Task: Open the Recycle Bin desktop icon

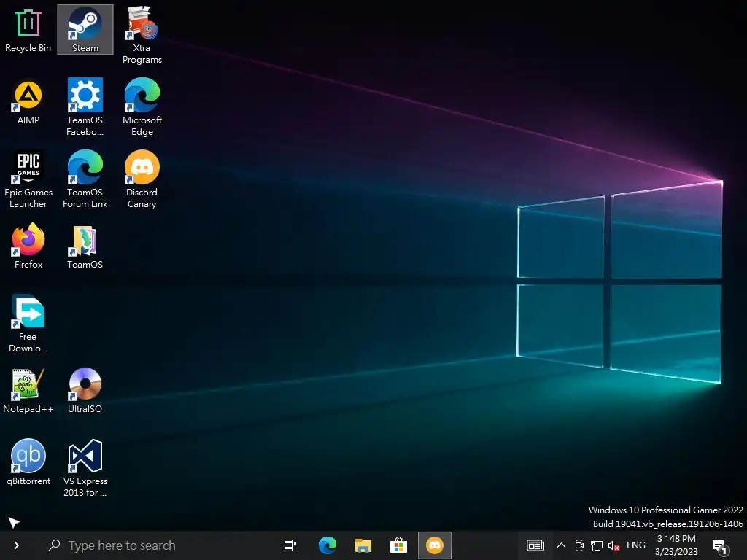Action: 28,31
